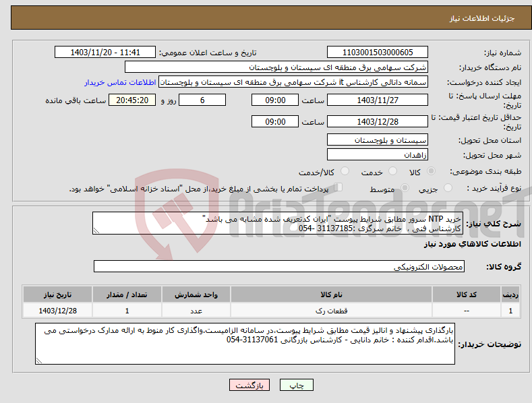Click the announcement date field 1403/11/20 - 11:41

click(105, 53)
